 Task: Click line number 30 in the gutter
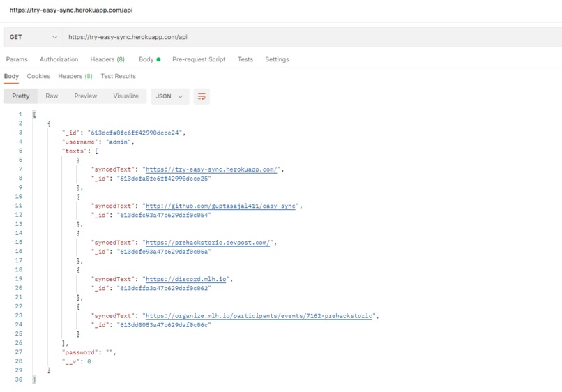click(19, 379)
